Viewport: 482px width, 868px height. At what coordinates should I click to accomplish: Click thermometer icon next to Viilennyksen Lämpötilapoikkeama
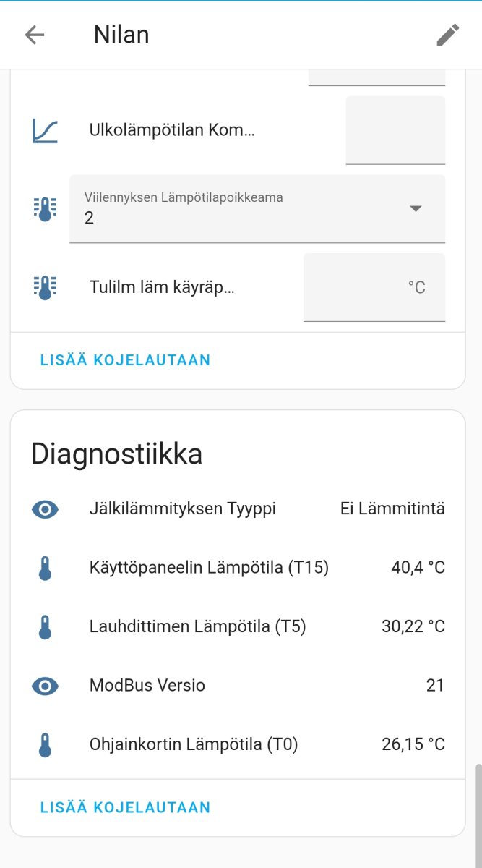pyautogui.click(x=45, y=209)
